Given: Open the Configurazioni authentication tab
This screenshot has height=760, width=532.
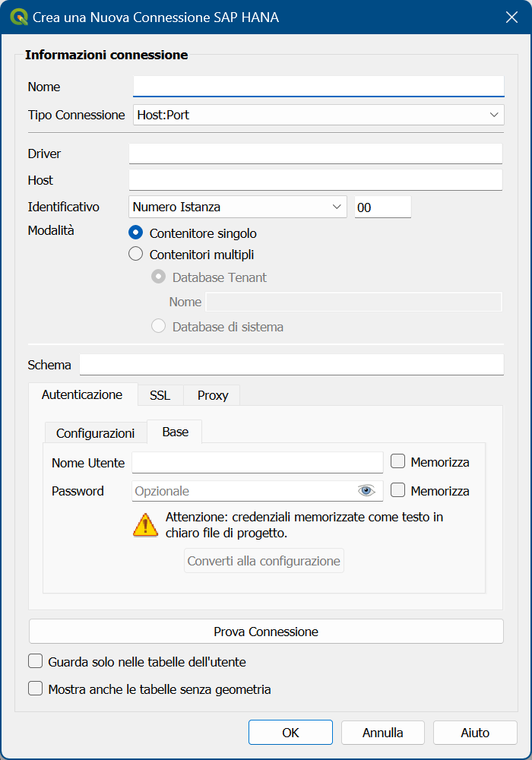Looking at the screenshot, I should [96, 433].
